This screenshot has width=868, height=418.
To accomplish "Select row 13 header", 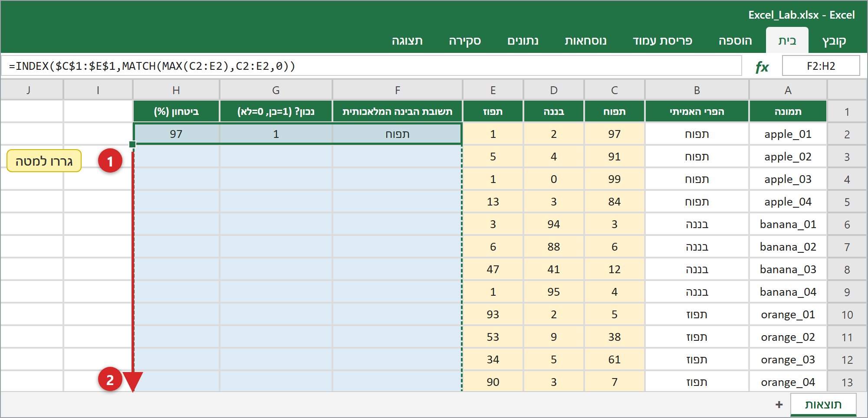I will coord(847,382).
